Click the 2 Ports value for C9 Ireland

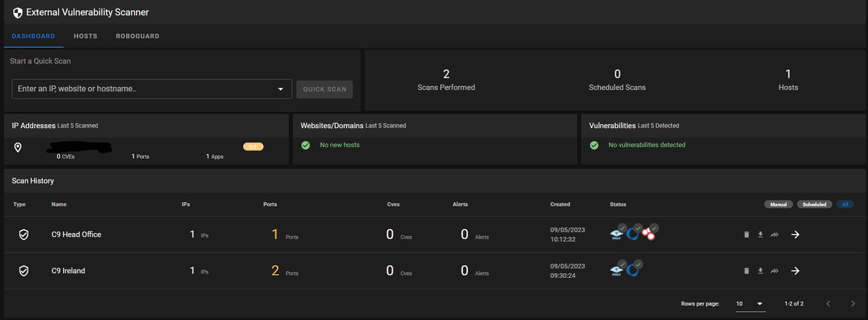tap(284, 271)
